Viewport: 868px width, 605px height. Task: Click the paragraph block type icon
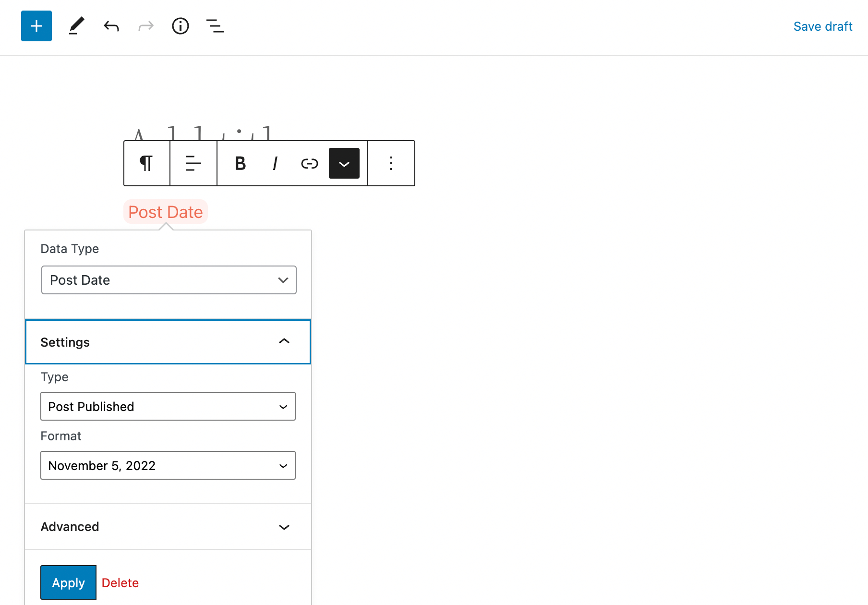click(146, 163)
